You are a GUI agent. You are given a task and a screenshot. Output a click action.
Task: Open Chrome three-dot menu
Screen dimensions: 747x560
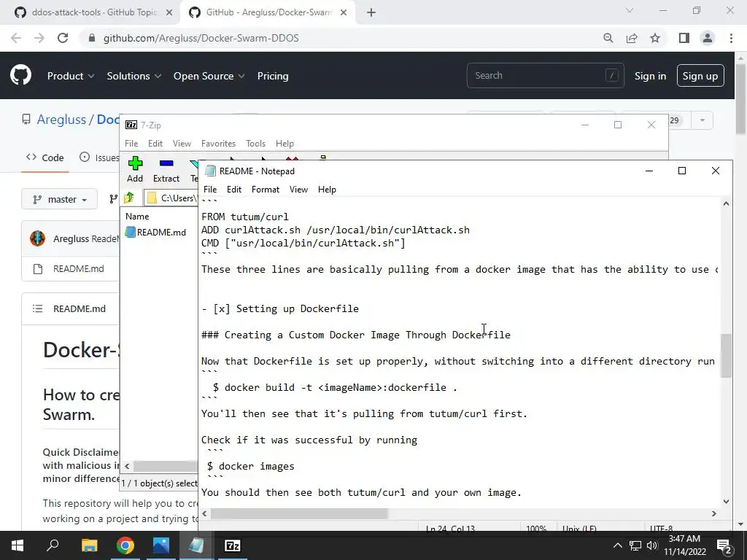click(731, 38)
